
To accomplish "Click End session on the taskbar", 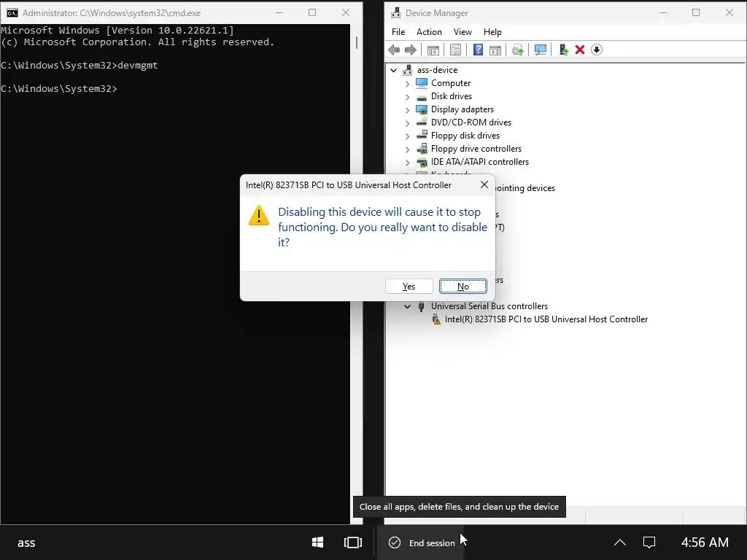I will coord(422,542).
